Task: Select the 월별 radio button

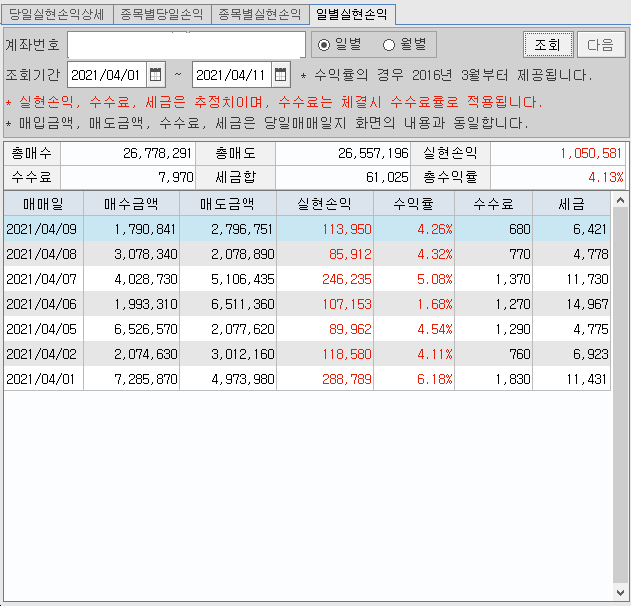Action: pos(389,45)
